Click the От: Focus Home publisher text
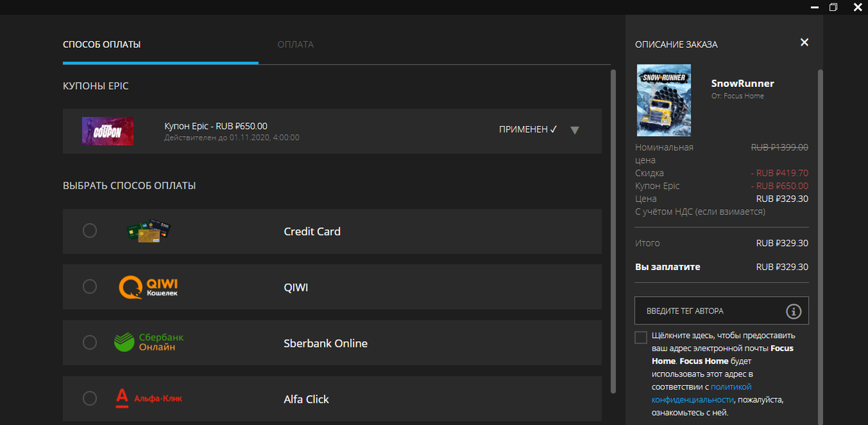This screenshot has height=425, width=868. pos(738,96)
